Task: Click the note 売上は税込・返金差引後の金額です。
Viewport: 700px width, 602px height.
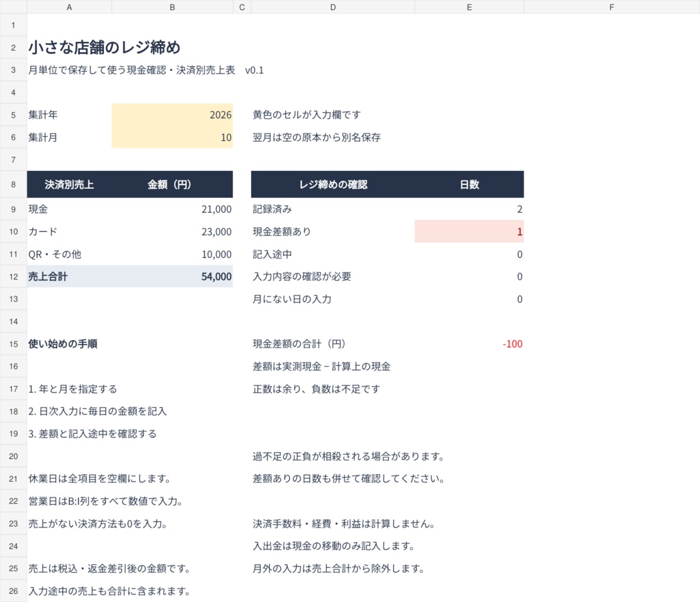Action: [x=109, y=568]
